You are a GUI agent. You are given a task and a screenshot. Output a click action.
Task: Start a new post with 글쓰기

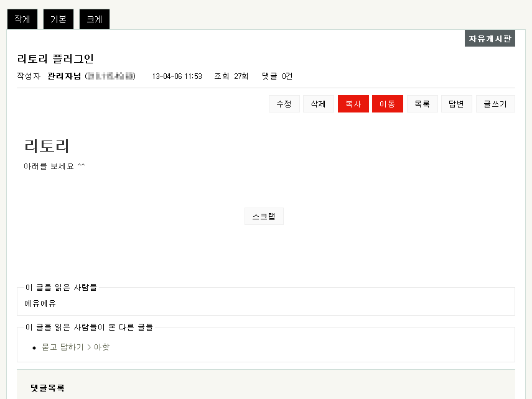click(495, 104)
